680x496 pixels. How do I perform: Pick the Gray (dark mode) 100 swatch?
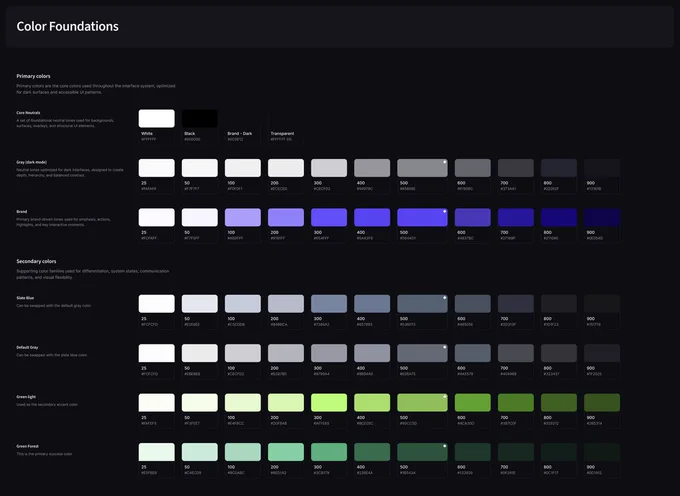click(243, 168)
